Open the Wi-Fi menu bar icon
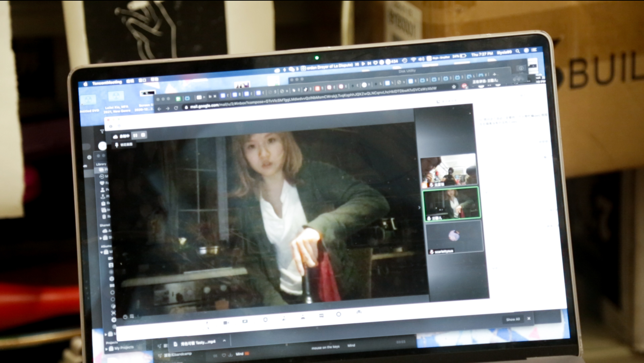Viewport: 644px width, 363px height. point(413,59)
